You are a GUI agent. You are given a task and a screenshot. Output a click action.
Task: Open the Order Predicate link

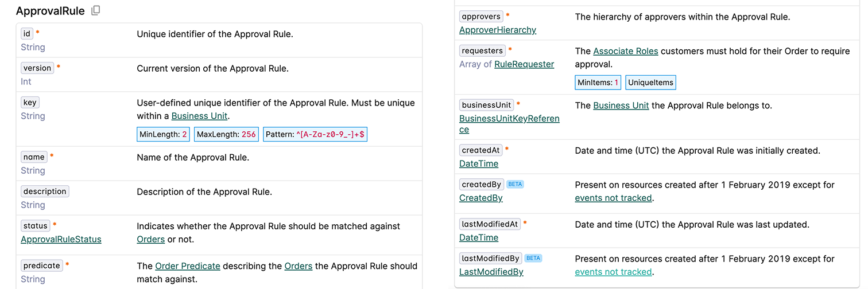pos(188,266)
